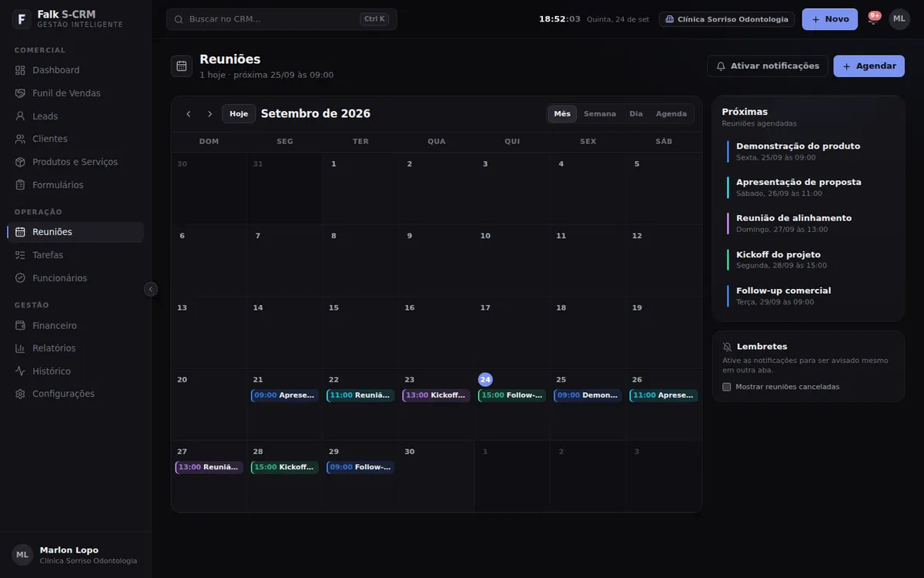924x578 pixels.
Task: Switch calendar to Agenda view
Action: click(671, 114)
